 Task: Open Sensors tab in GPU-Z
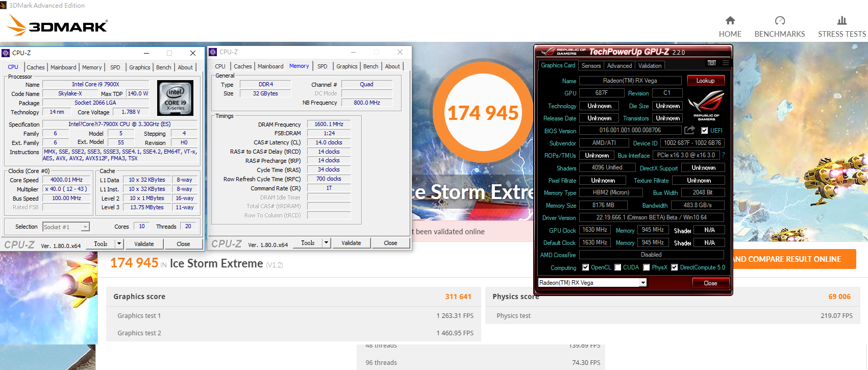click(591, 66)
